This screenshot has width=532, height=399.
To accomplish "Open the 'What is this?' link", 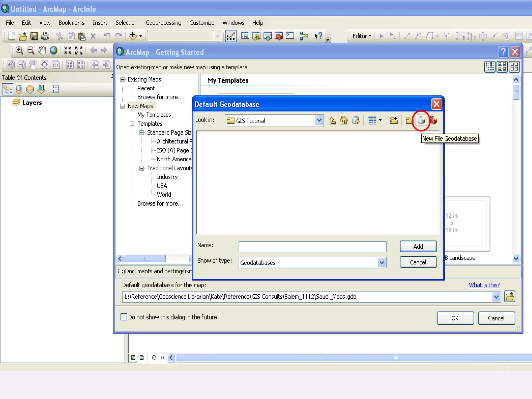I will point(484,285).
